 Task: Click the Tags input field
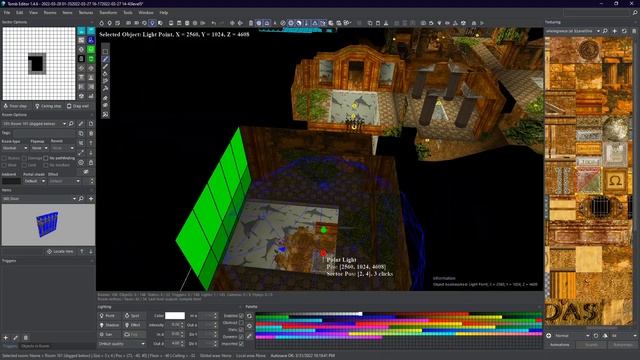coord(44,133)
